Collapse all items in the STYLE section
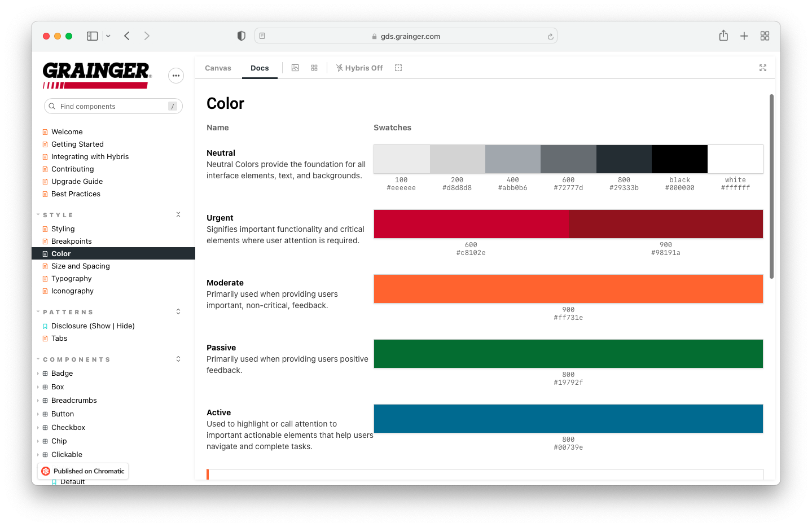The height and width of the screenshot is (527, 812). pyautogui.click(x=178, y=214)
